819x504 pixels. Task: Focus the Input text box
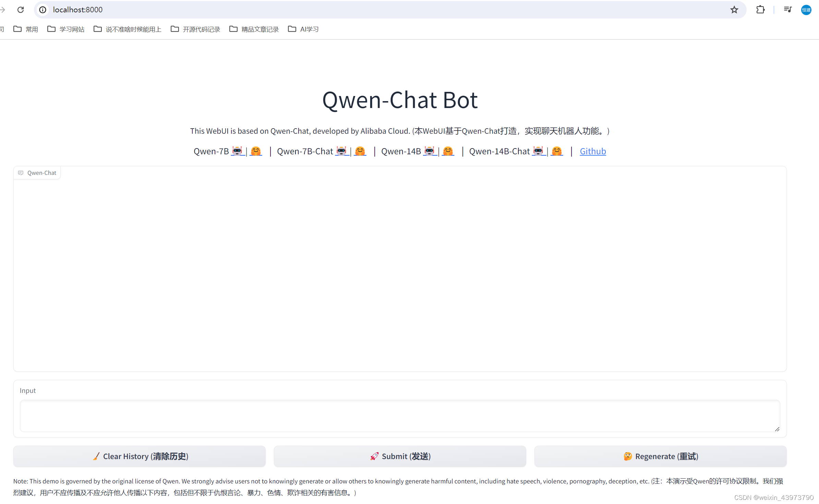click(x=400, y=416)
